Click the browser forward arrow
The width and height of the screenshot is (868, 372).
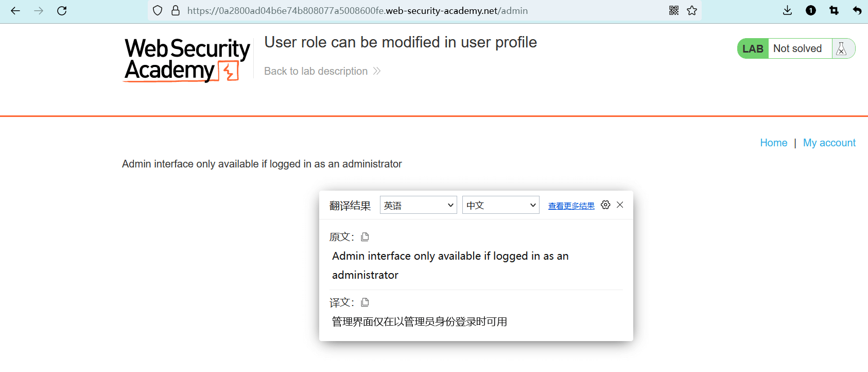[39, 11]
